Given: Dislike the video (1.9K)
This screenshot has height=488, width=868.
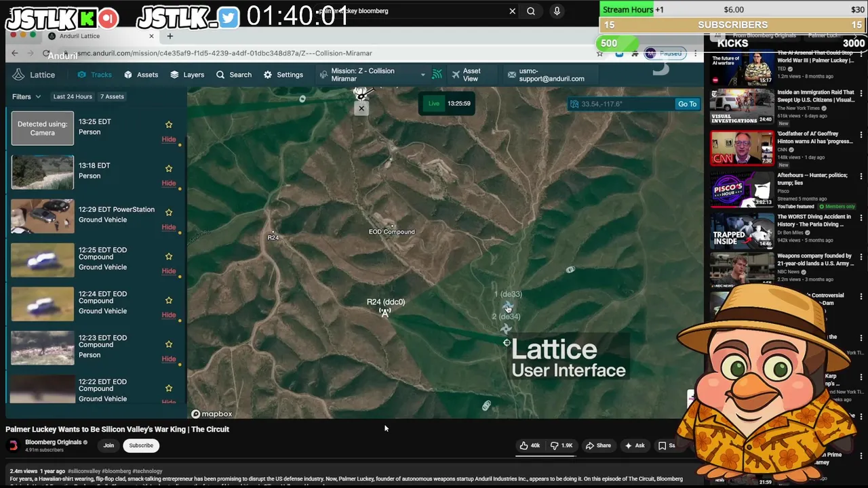Looking at the screenshot, I should [x=562, y=445].
